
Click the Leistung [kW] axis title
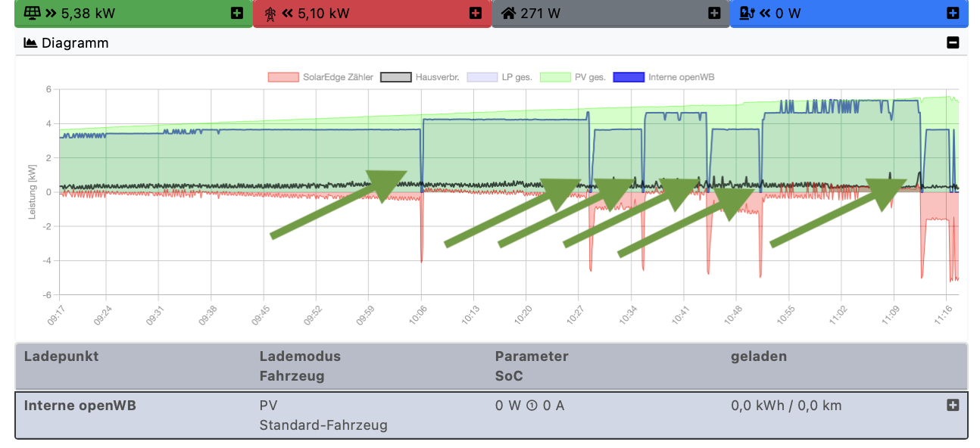(33, 192)
